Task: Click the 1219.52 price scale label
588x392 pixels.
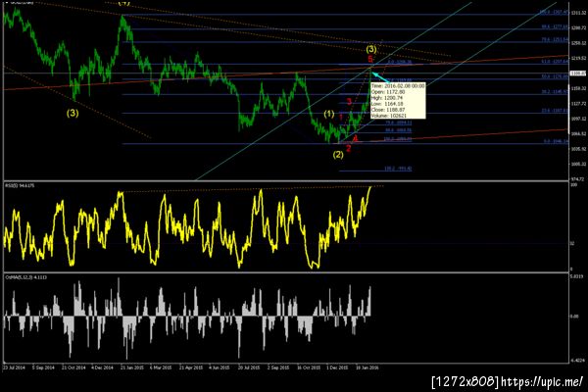Action: tap(578, 58)
